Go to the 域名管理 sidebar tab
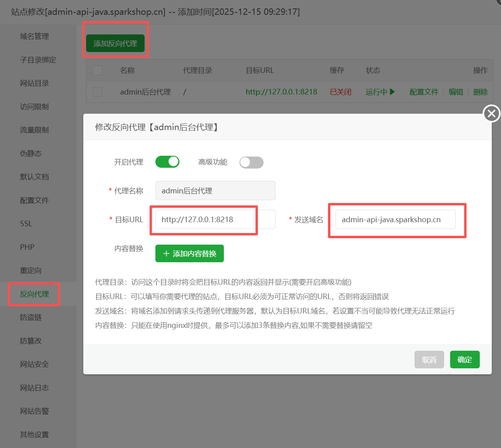501x448 pixels. click(34, 36)
